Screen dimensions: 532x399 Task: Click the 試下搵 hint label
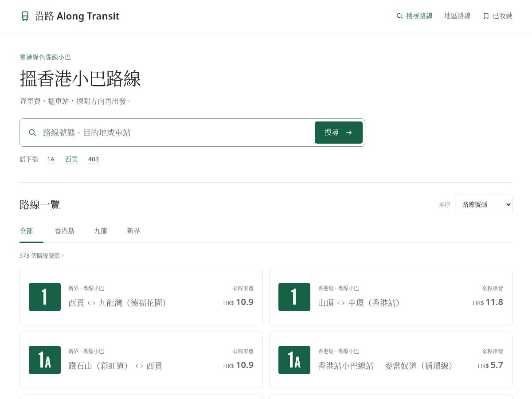click(x=29, y=159)
